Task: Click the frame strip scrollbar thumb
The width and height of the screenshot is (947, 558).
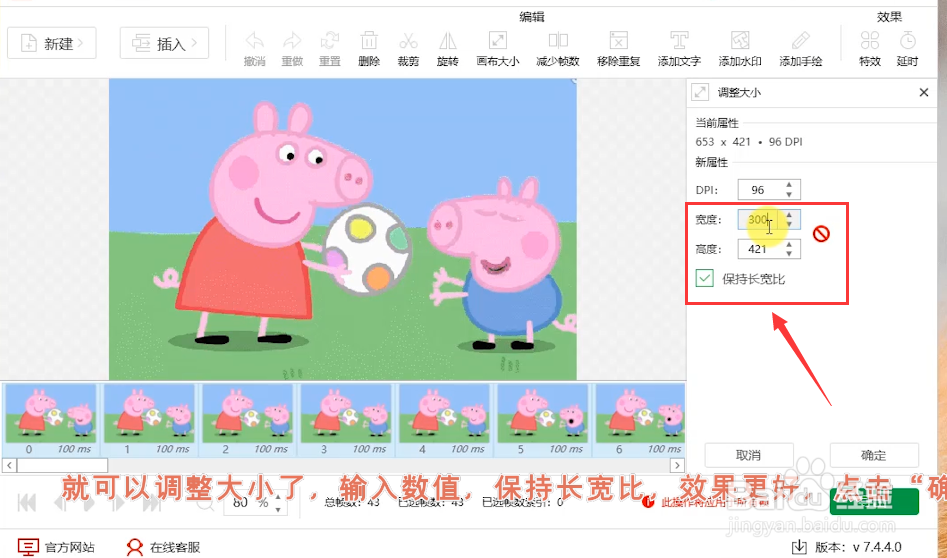Action: (63, 465)
